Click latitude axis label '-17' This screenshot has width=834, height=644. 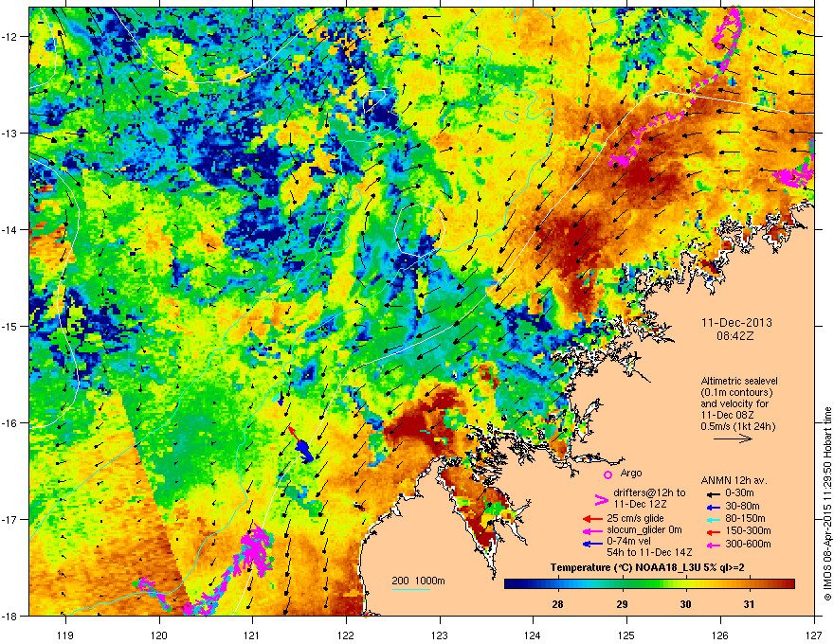click(x=9, y=519)
